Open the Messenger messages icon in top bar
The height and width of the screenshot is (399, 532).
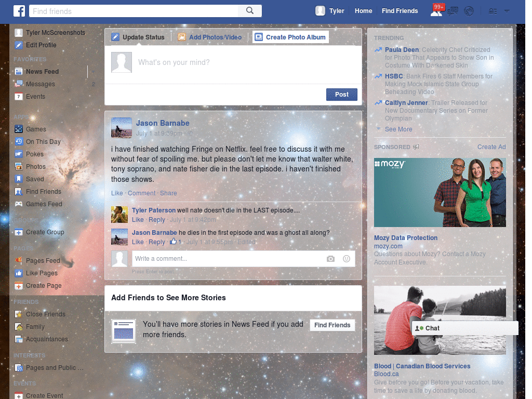pos(453,10)
